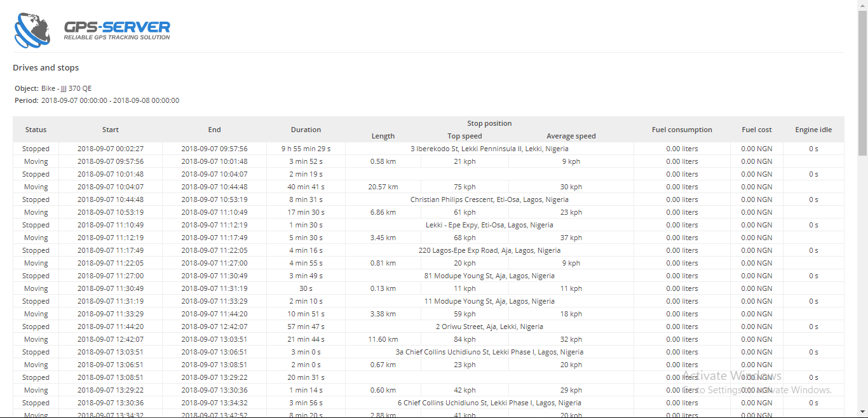Click the GPS-Server globe logo icon
Viewport: 868px width, 418px height.
pyautogui.click(x=32, y=30)
